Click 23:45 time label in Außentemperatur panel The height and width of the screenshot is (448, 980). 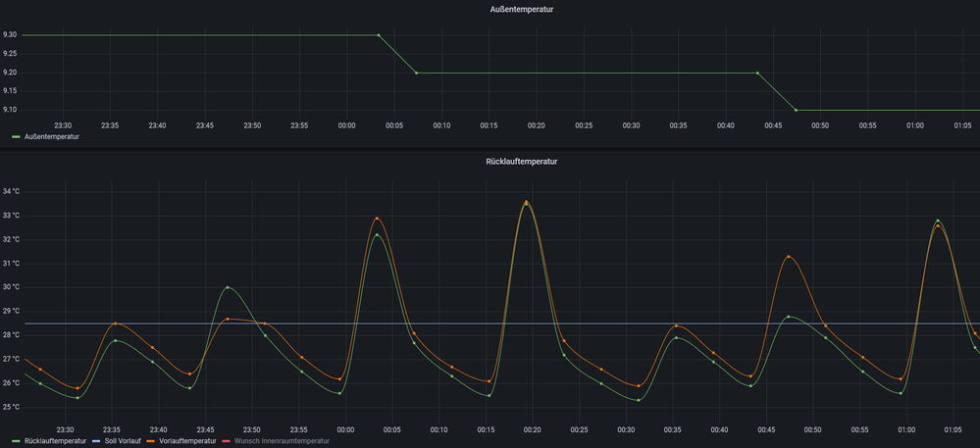(204, 125)
